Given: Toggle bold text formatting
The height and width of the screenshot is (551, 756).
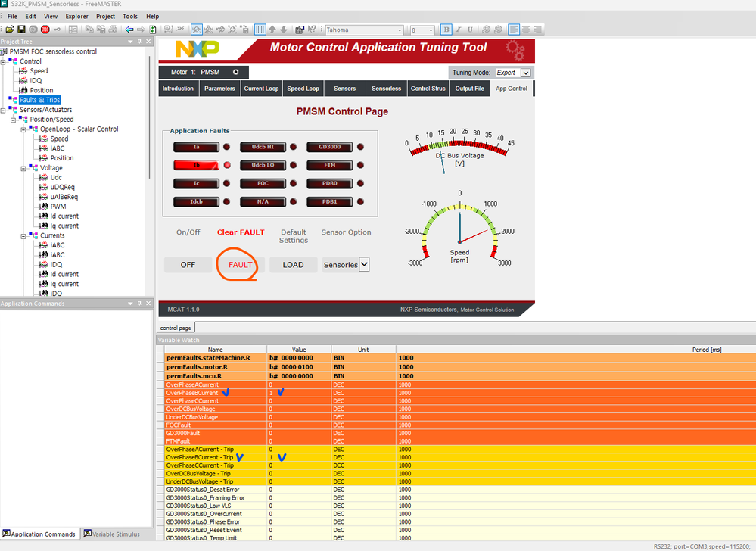Looking at the screenshot, I should pos(446,30).
